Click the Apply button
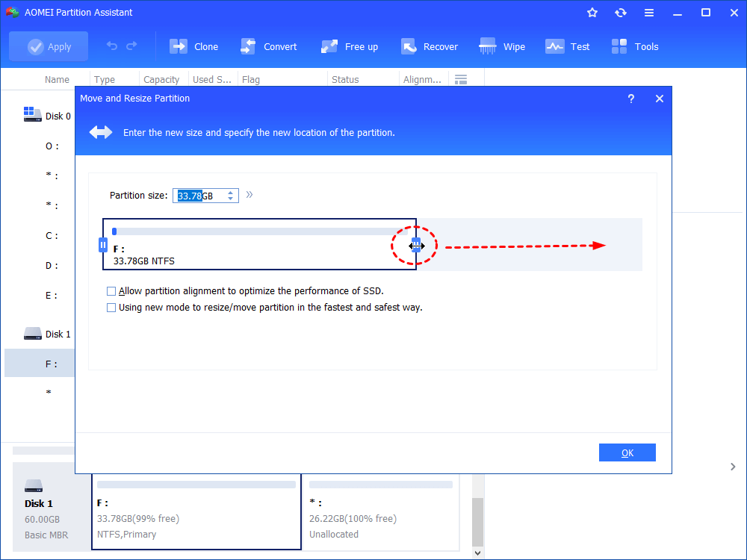 tap(48, 46)
